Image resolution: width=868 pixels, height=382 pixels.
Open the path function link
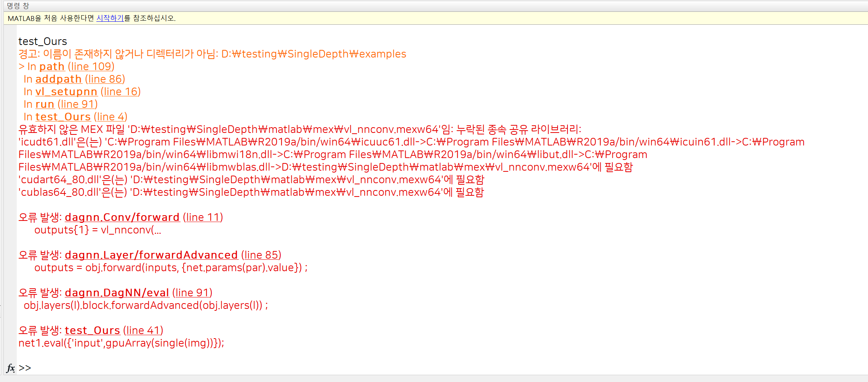tap(52, 66)
